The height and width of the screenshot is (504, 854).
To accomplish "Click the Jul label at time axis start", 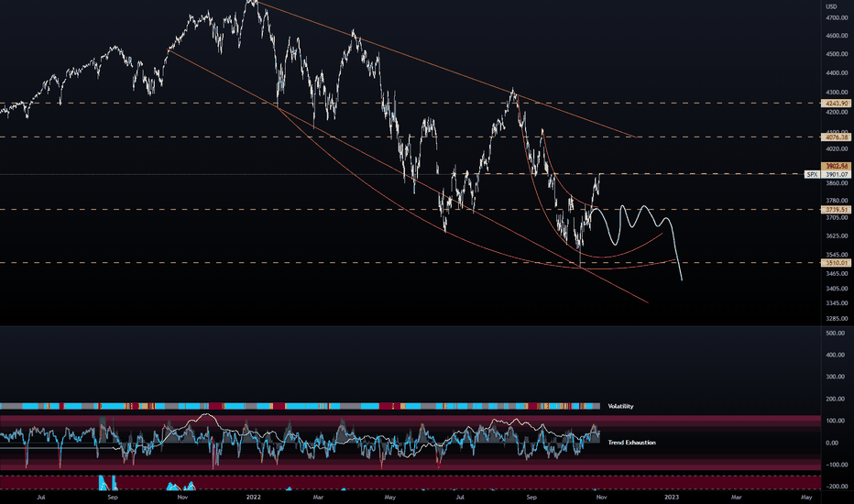I will (x=41, y=497).
